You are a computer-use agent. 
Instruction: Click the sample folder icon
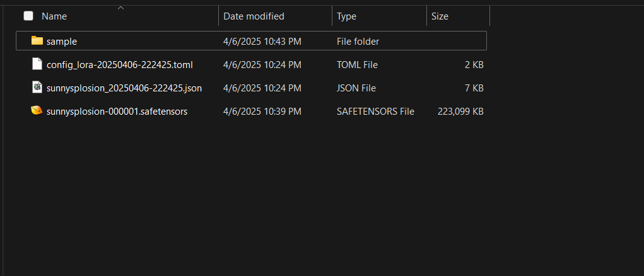point(37,41)
